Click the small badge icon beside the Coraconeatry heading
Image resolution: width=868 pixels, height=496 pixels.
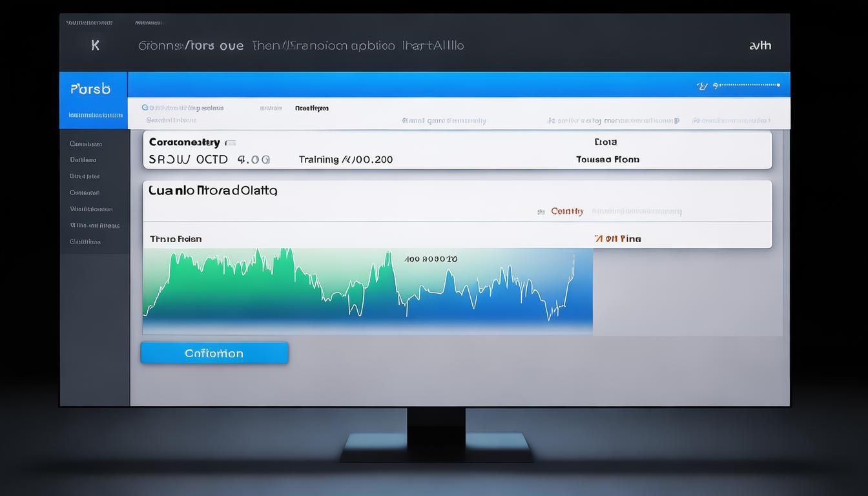click(230, 143)
